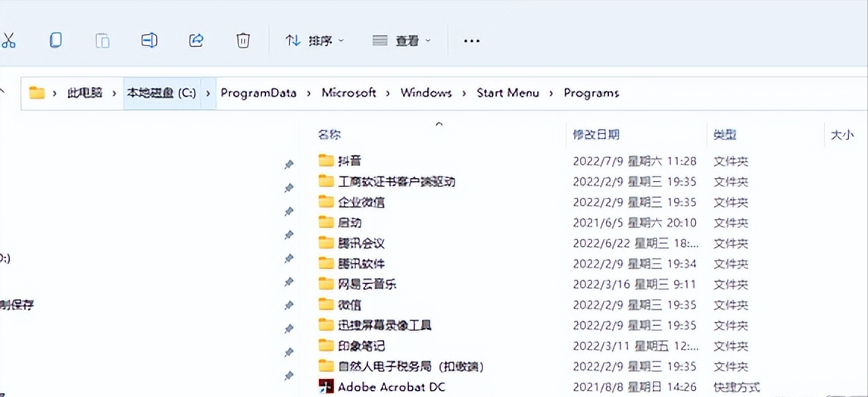This screenshot has width=868, height=397.
Task: Click date 2021/6/5 星期六 20:10
Action: pos(635,223)
